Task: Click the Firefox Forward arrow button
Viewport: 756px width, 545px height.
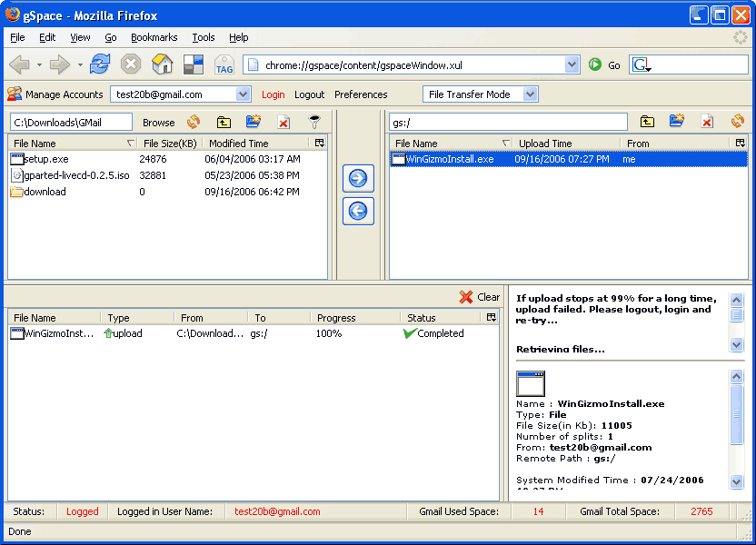Action: pyautogui.click(x=60, y=64)
